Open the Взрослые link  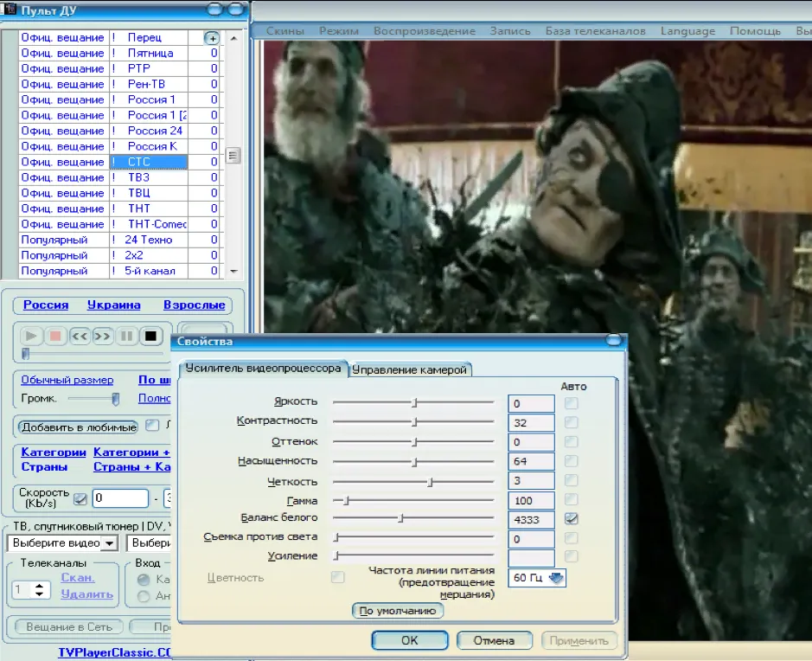[x=195, y=305]
